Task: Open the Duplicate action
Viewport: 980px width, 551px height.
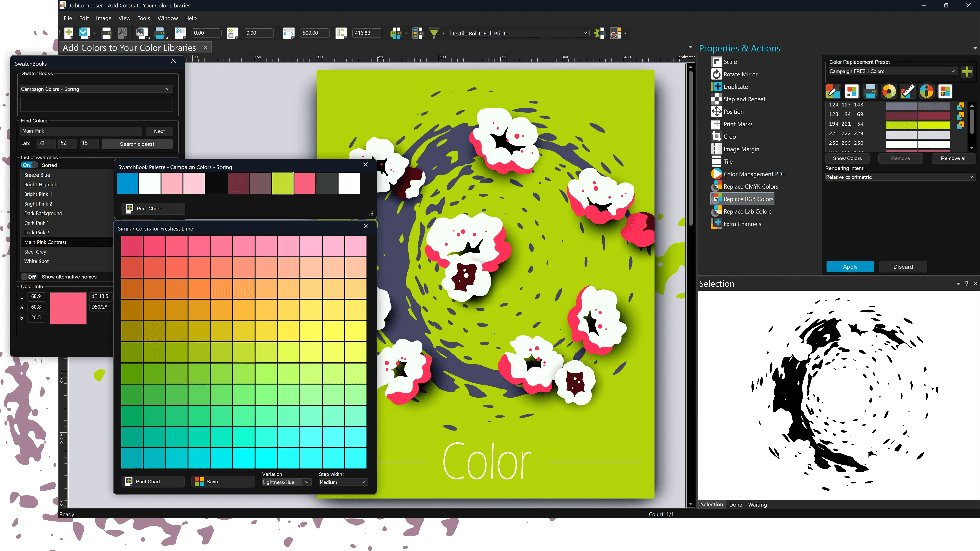Action: tap(730, 87)
